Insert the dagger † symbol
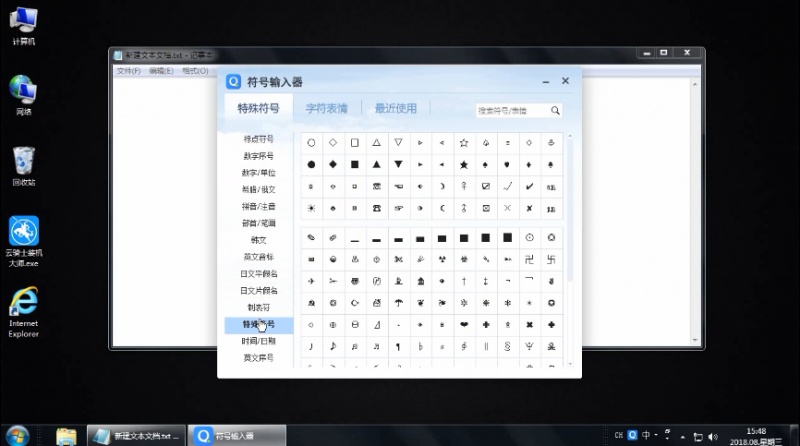Image resolution: width=800 pixels, height=446 pixels. pos(464,281)
